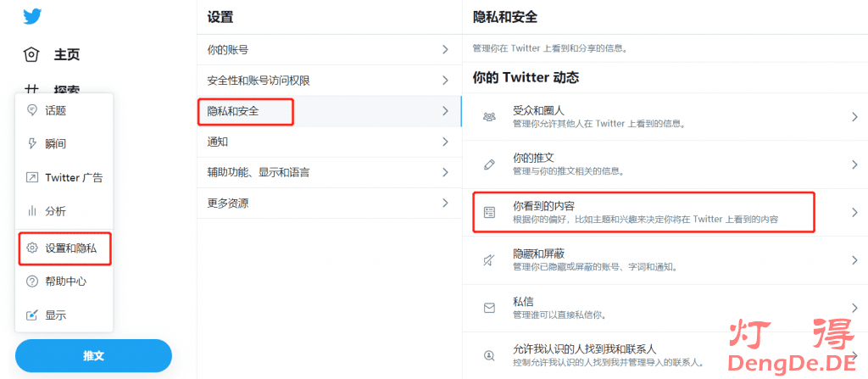Click the 你的 Twitter 动态 section heading

point(526,77)
